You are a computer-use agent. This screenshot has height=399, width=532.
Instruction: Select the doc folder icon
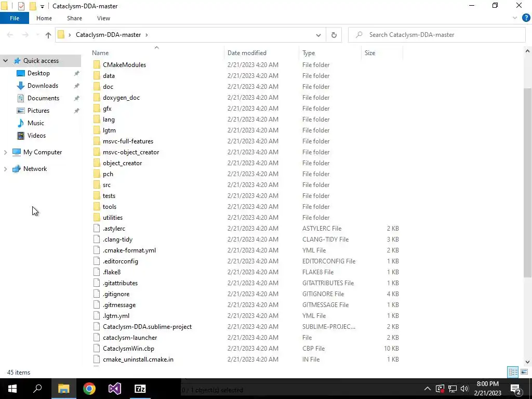tap(97, 87)
